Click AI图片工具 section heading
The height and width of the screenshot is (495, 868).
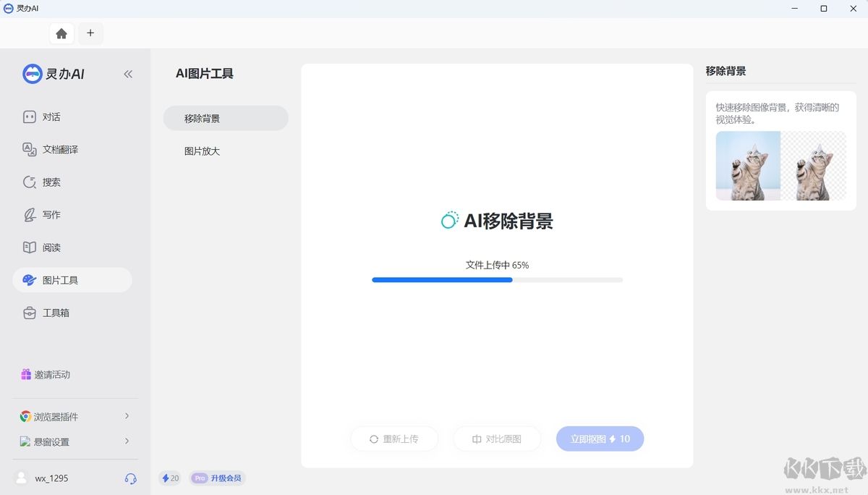[205, 73]
